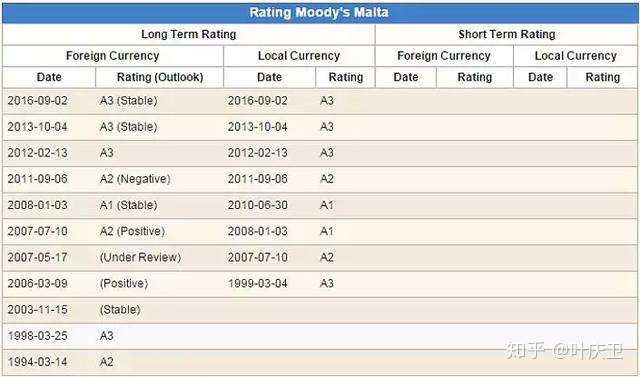Click the Rating Moody's Malta title bar
This screenshot has width=640, height=377.
320,13
